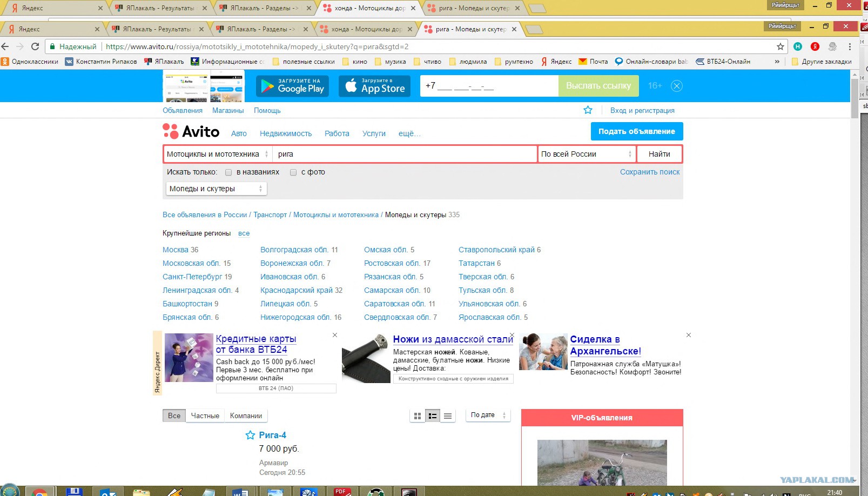Image resolution: width=868 pixels, height=496 pixels.
Task: Open the green H extension icon
Action: click(798, 46)
